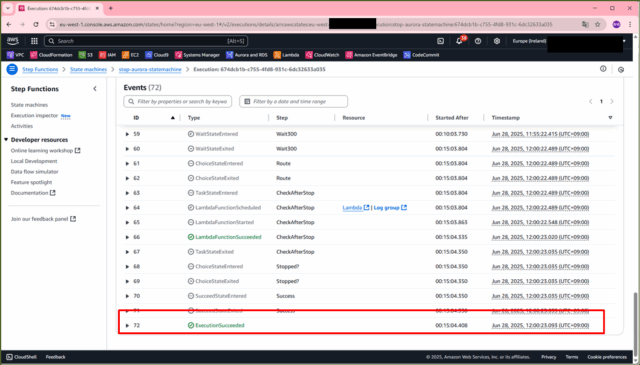Screen dimensions: 640x365
Task: Collapse the Developer resources section
Action: coord(6,140)
